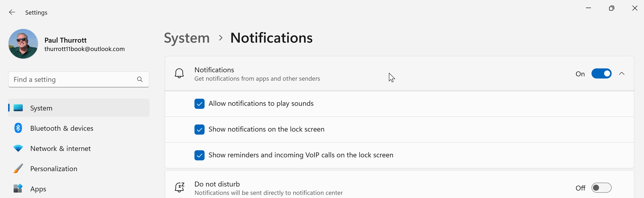Screen dimensions: 644x198
Task: Click the Bluetooth & devices icon
Action: coord(18,128)
